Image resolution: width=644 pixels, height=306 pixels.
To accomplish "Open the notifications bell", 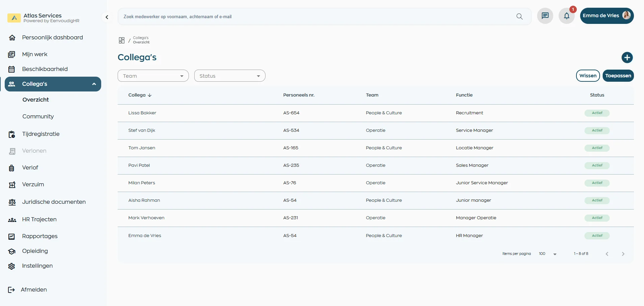I will pyautogui.click(x=567, y=16).
